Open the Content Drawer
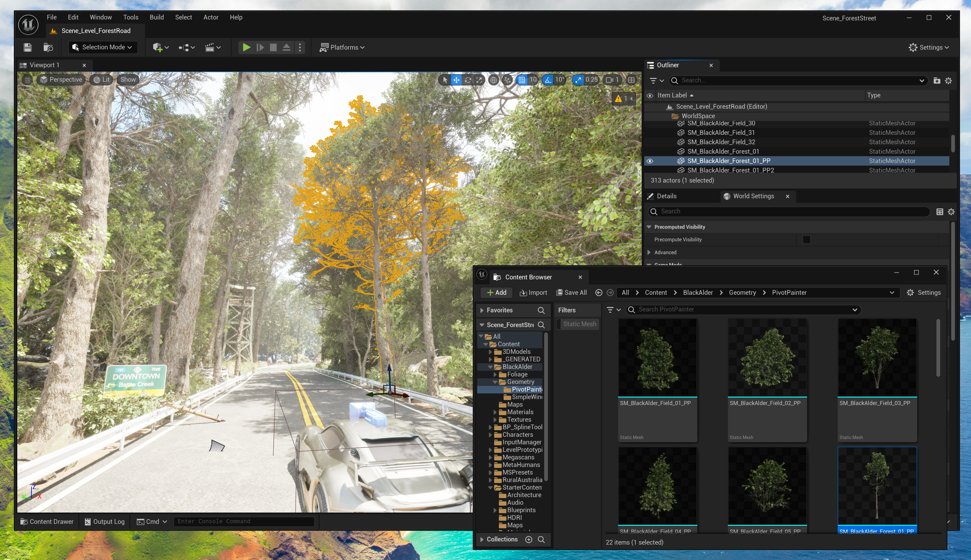The width and height of the screenshot is (971, 560). tap(47, 522)
